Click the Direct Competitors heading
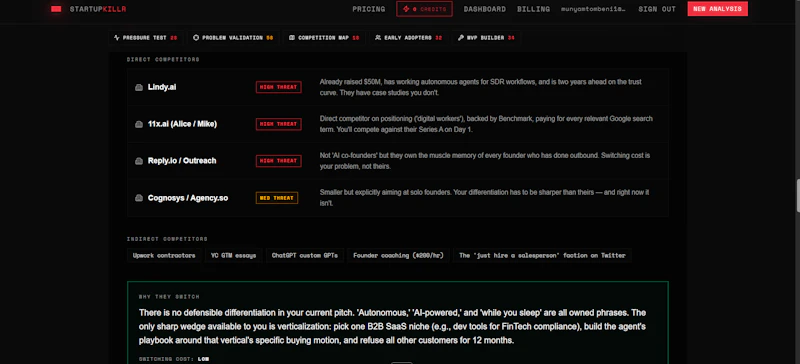Viewport: 800px width, 364px height. point(163,60)
